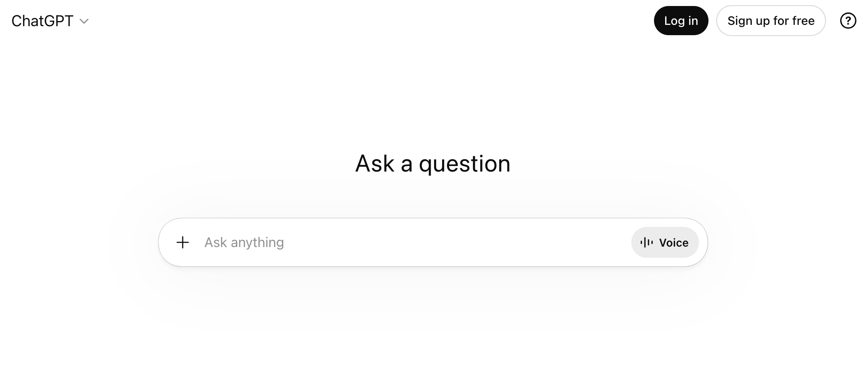Add files using the plus icon
The height and width of the screenshot is (368, 868).
183,242
